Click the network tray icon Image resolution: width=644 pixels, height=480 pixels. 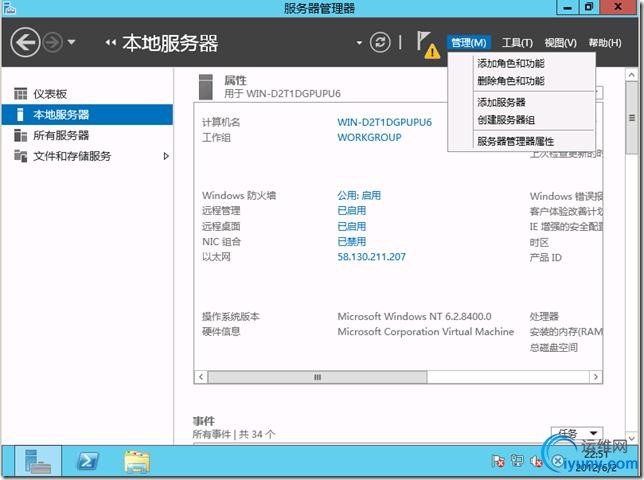[517, 462]
